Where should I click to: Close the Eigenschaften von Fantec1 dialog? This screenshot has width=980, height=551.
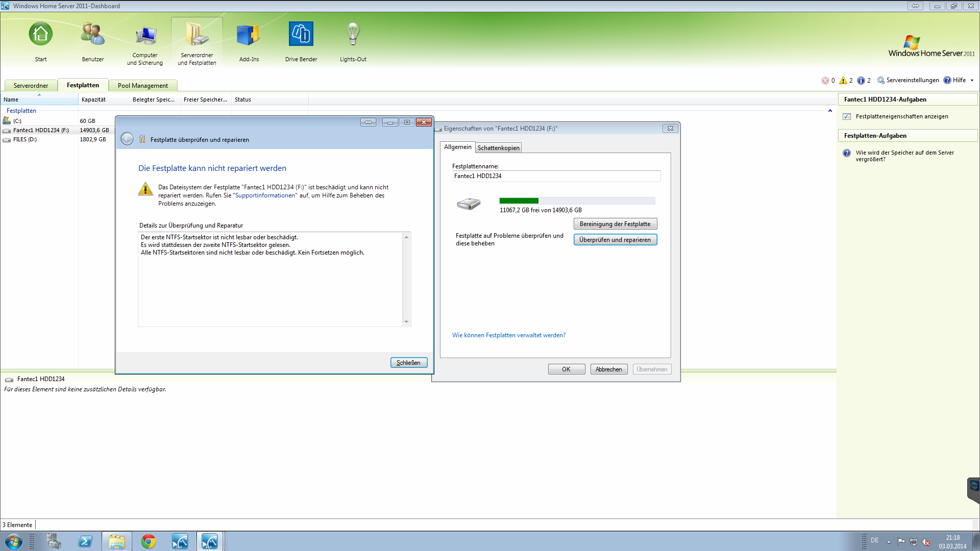[670, 129]
